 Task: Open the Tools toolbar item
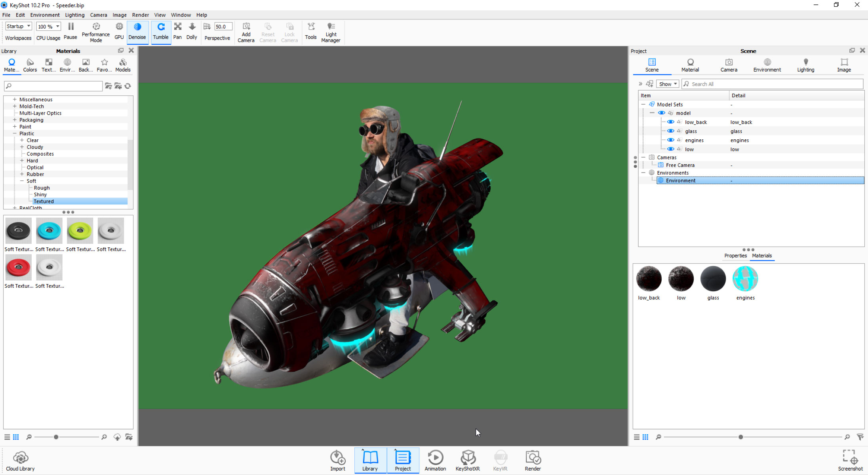coord(311,31)
